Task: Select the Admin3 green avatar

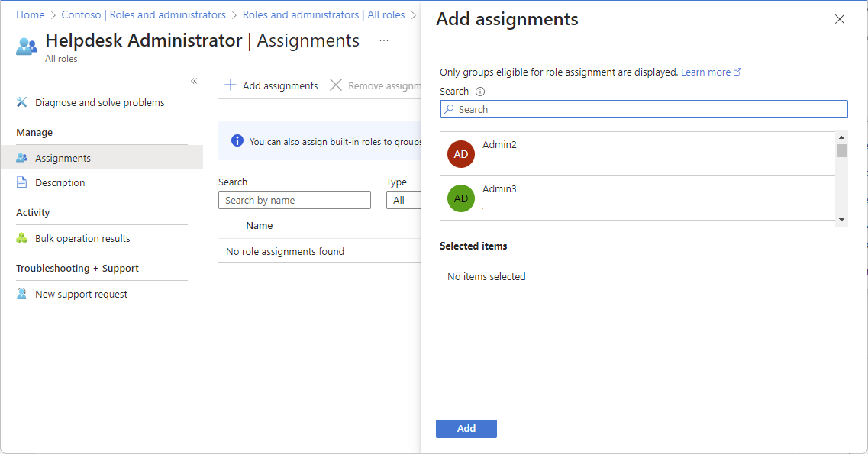Action: tap(461, 198)
